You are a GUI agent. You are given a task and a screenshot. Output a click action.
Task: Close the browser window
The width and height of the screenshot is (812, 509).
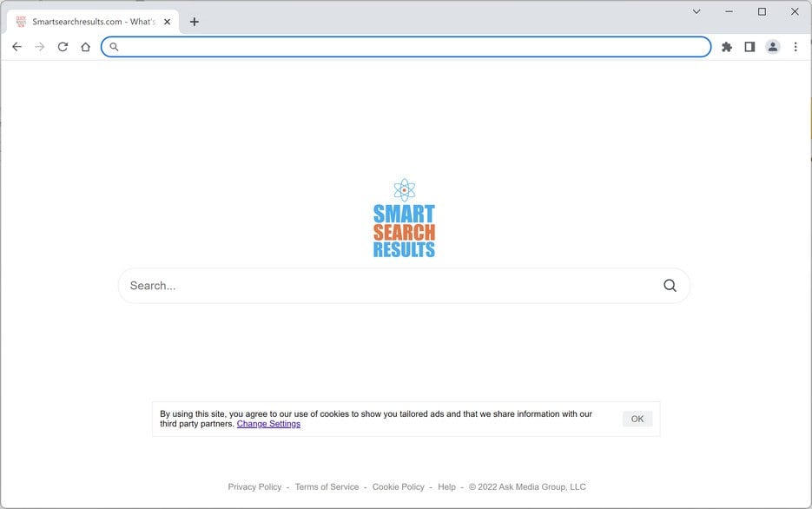(x=795, y=11)
